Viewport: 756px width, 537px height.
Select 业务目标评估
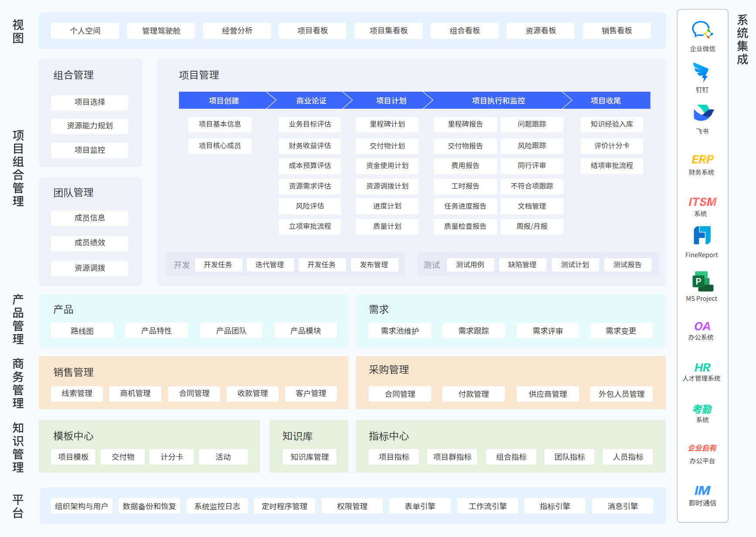pyautogui.click(x=310, y=124)
